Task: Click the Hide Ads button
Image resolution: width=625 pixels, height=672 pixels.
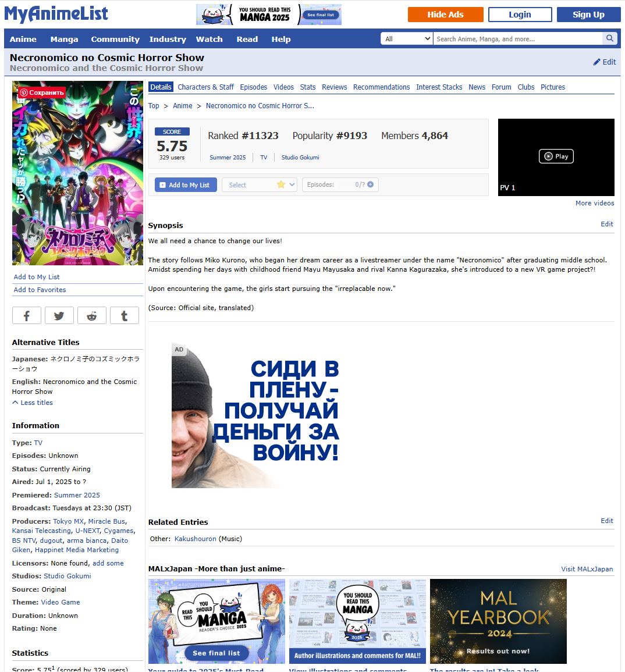Action: (445, 15)
